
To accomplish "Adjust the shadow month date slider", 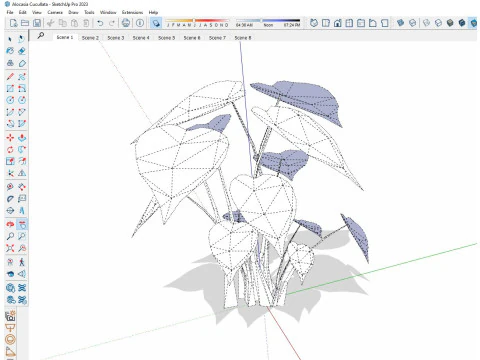I will (x=197, y=20).
